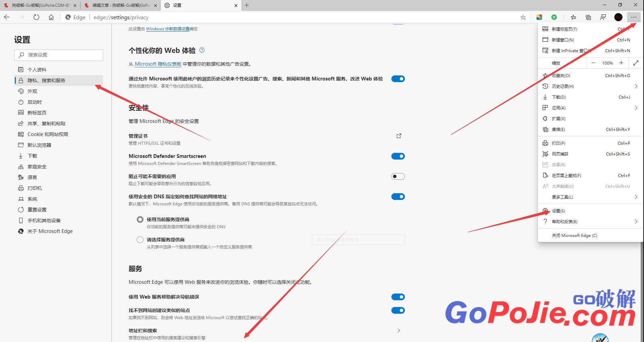Choose 网页捕获 from menu
644x342 pixels.
[x=590, y=154]
